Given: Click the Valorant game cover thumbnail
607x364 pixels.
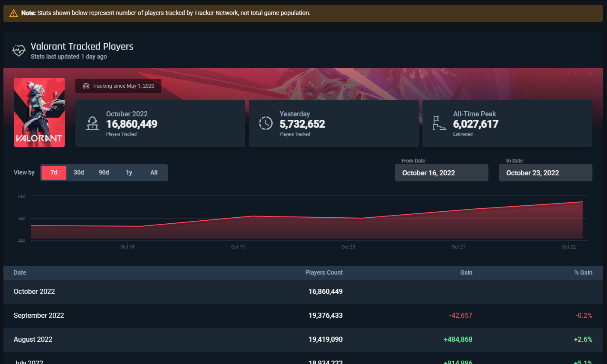Looking at the screenshot, I should [x=39, y=112].
